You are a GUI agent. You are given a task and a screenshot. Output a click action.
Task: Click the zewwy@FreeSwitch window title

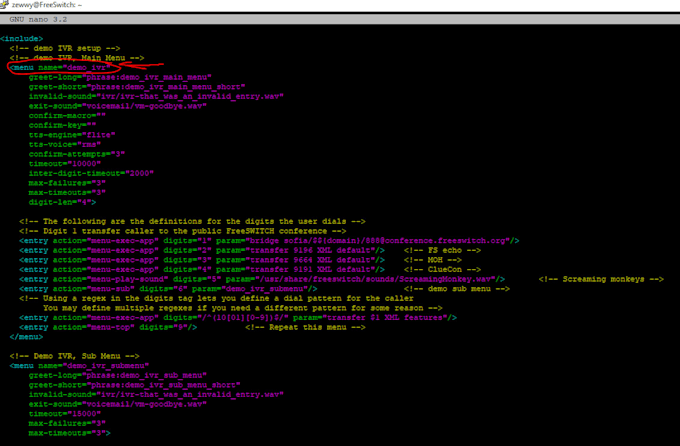(x=46, y=5)
